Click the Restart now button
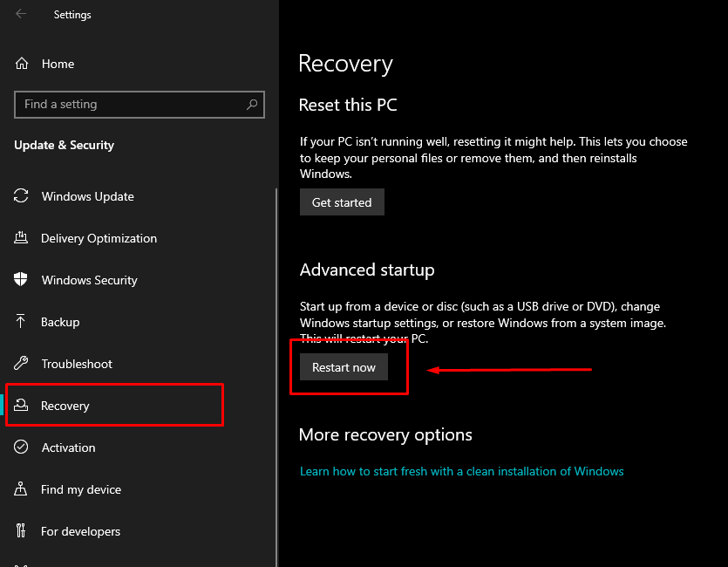Image resolution: width=728 pixels, height=567 pixels. [x=344, y=367]
